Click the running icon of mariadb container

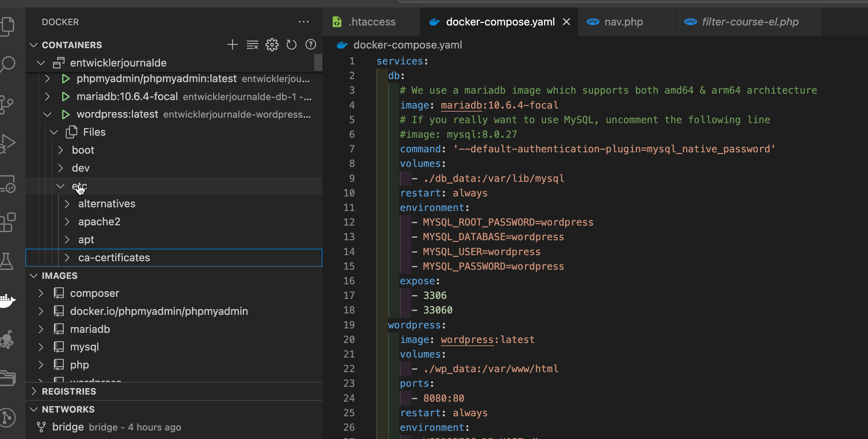[65, 97]
